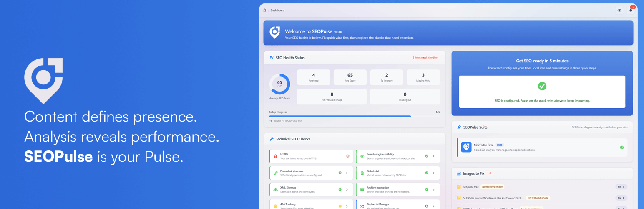
Task: Click the Setup Progress bar
Action: pos(355,116)
